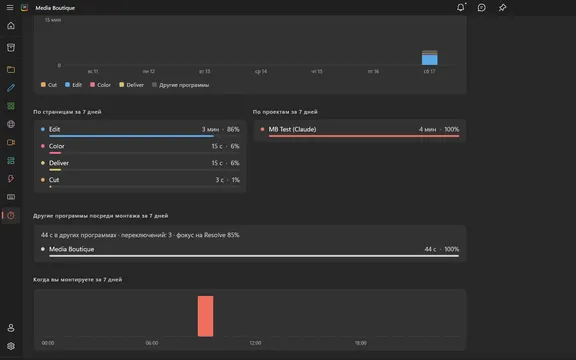Image resolution: width=576 pixels, height=360 pixels.
Task: Click the '44 с · 100%' value
Action: coord(442,249)
